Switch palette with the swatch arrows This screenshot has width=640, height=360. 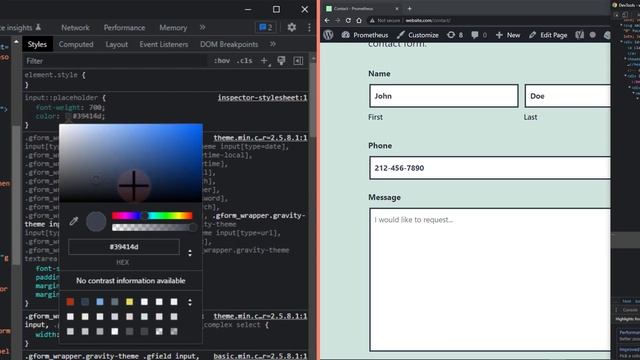[190, 302]
